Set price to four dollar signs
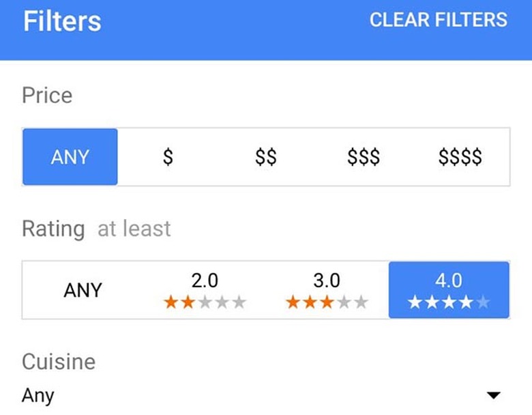 pyautogui.click(x=460, y=157)
